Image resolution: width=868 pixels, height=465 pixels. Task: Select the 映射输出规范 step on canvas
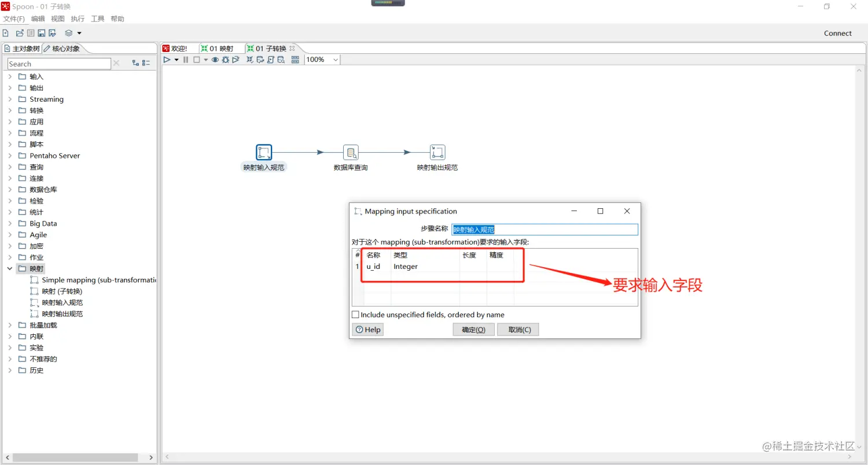pos(437,153)
